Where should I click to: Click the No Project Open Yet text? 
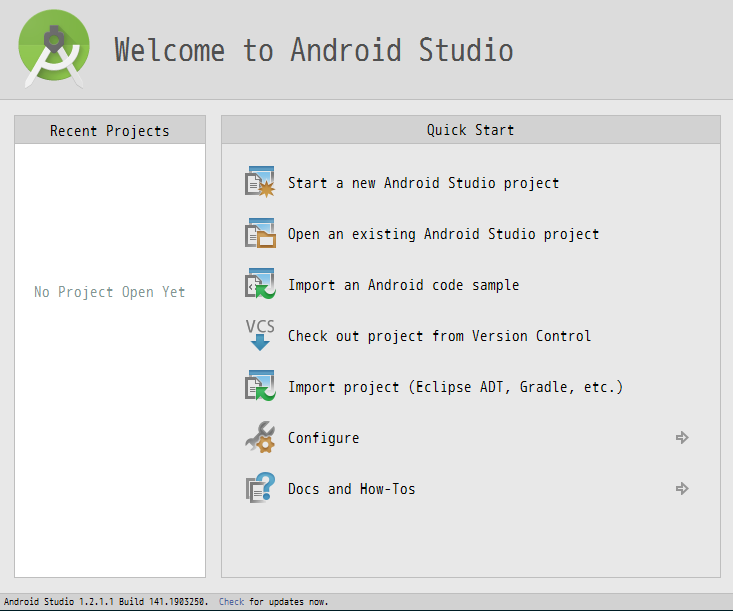pyautogui.click(x=109, y=292)
